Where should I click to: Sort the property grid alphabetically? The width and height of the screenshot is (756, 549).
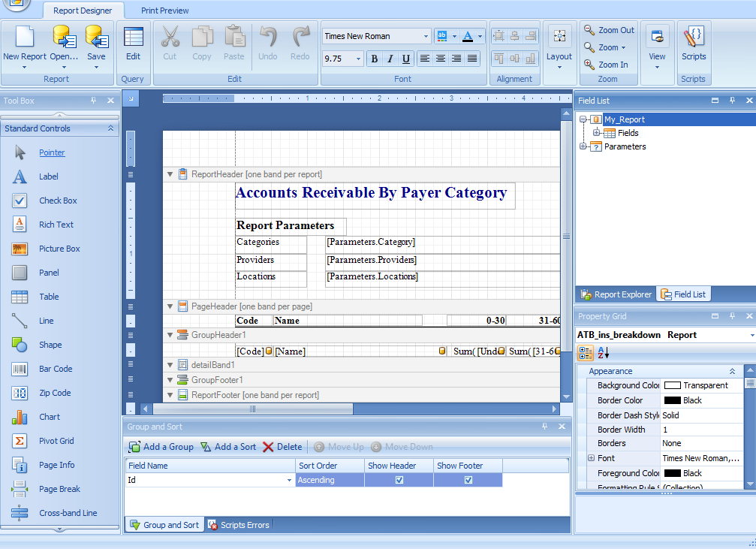point(603,353)
